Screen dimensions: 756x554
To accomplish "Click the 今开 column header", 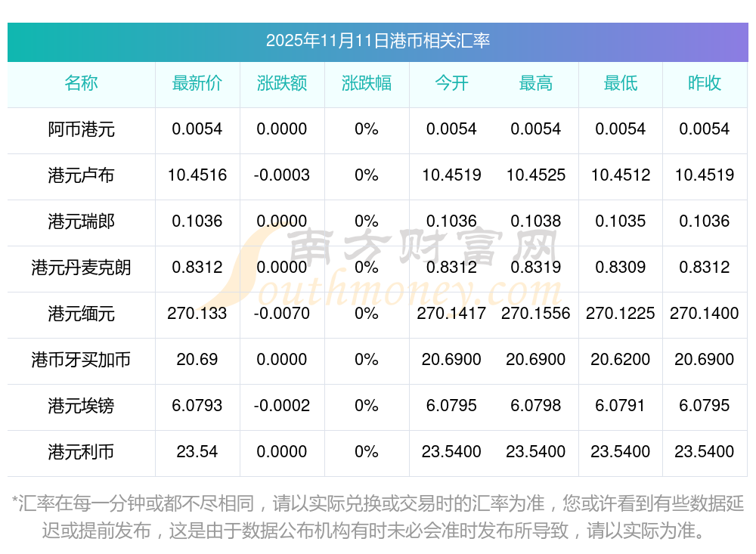I will tap(451, 83).
